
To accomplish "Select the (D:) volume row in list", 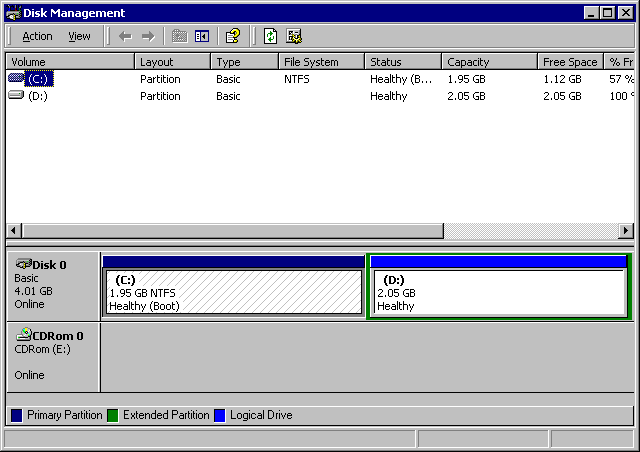I will tap(38, 96).
